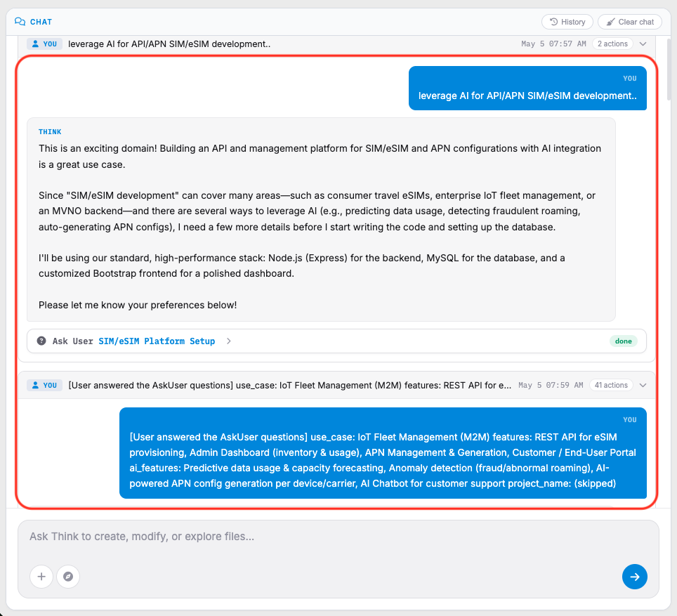
Task: Click the Ask User question mark icon
Action: [41, 341]
